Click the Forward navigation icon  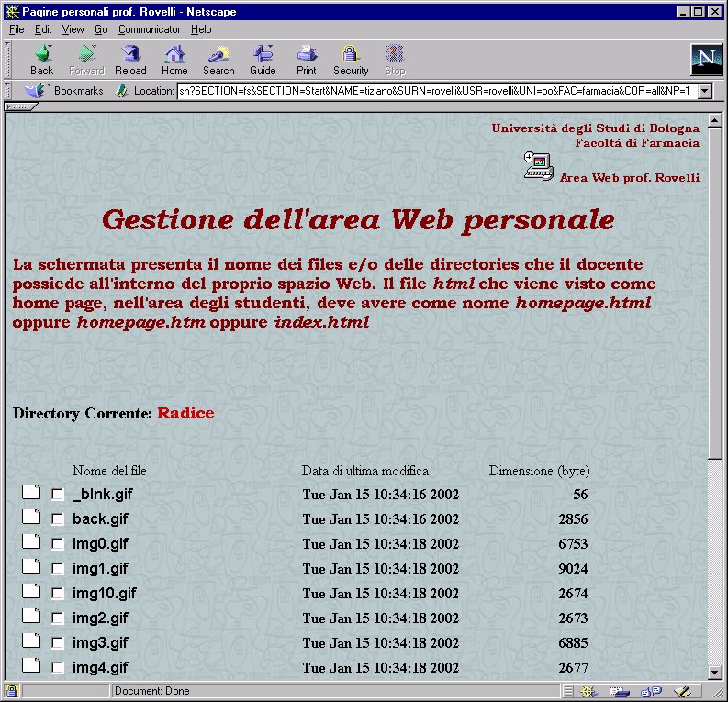click(x=86, y=61)
